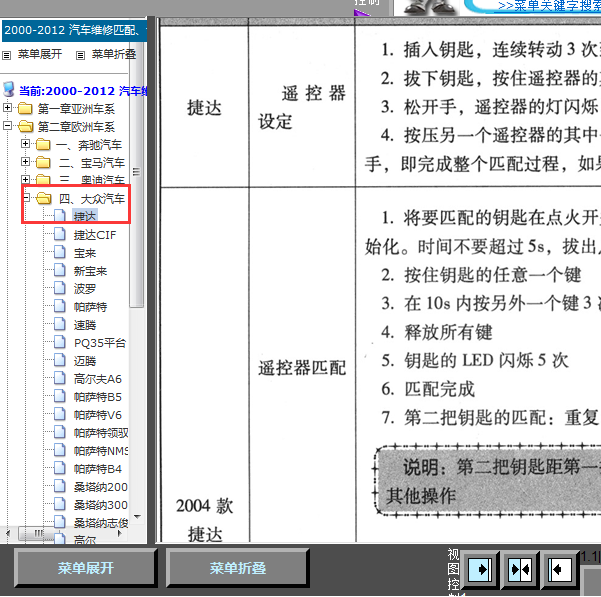
Task: Expand the 二、宝马汽车 node
Action: 25,161
